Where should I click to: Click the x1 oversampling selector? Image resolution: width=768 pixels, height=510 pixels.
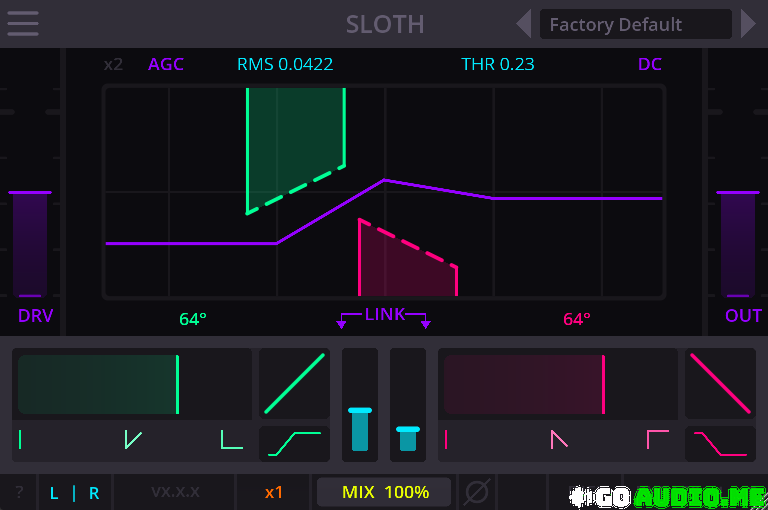tap(274, 492)
